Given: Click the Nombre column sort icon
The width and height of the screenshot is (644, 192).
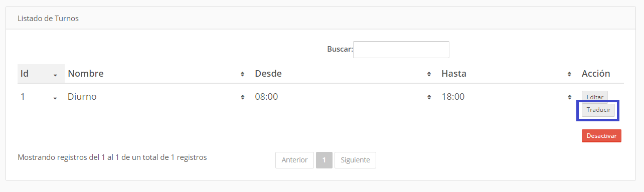Looking at the screenshot, I should pos(242,74).
